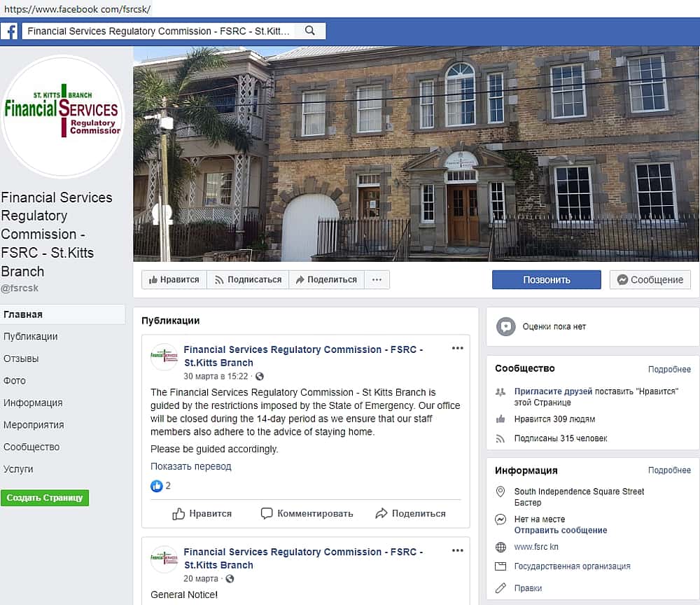
Task: Click avatar thumbnail of 30 марта post
Action: 164,356
